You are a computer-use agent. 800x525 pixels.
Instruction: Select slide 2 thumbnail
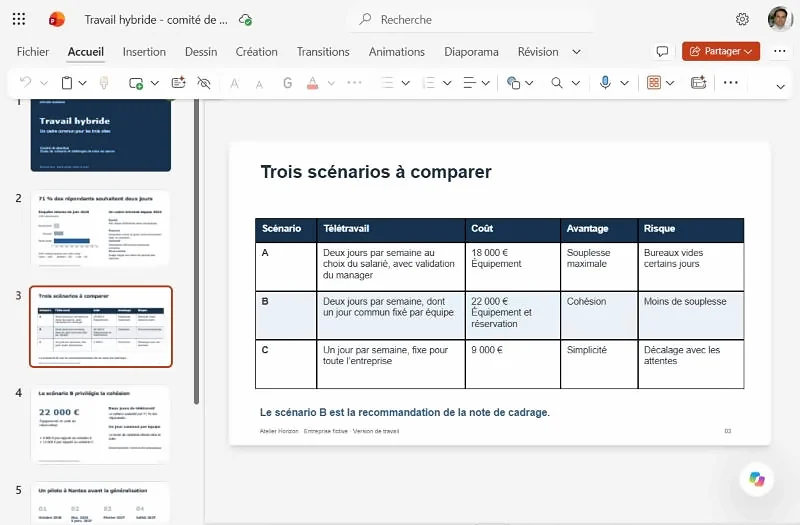pyautogui.click(x=101, y=229)
